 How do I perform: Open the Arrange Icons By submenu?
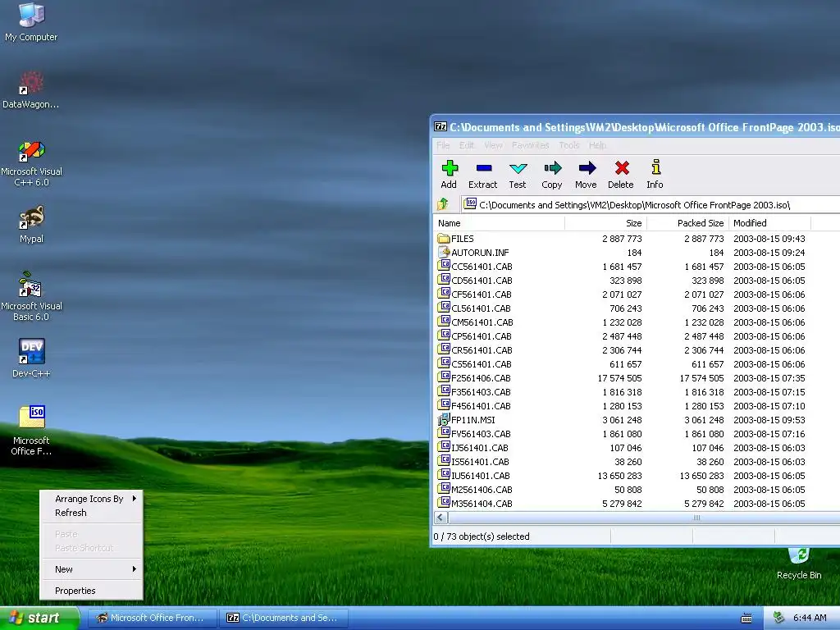click(x=91, y=499)
